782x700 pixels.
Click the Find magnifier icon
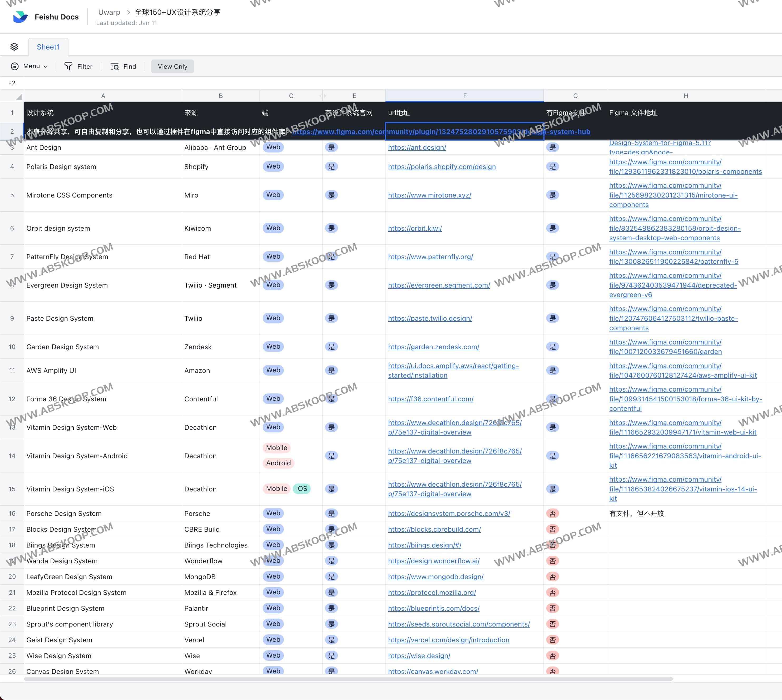(115, 66)
